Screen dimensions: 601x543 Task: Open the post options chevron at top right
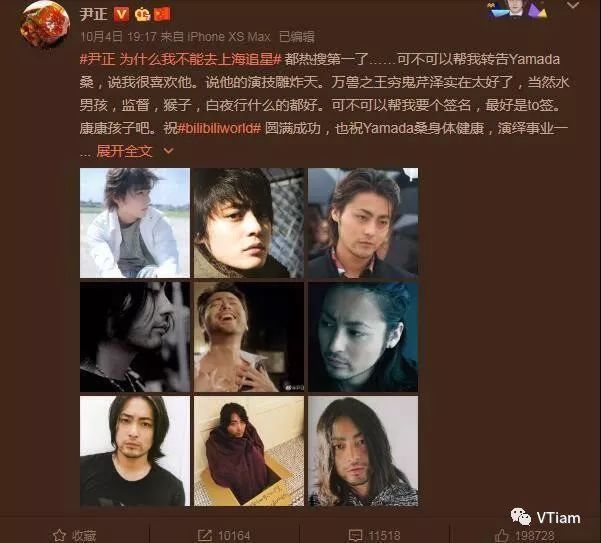[x=573, y=5]
